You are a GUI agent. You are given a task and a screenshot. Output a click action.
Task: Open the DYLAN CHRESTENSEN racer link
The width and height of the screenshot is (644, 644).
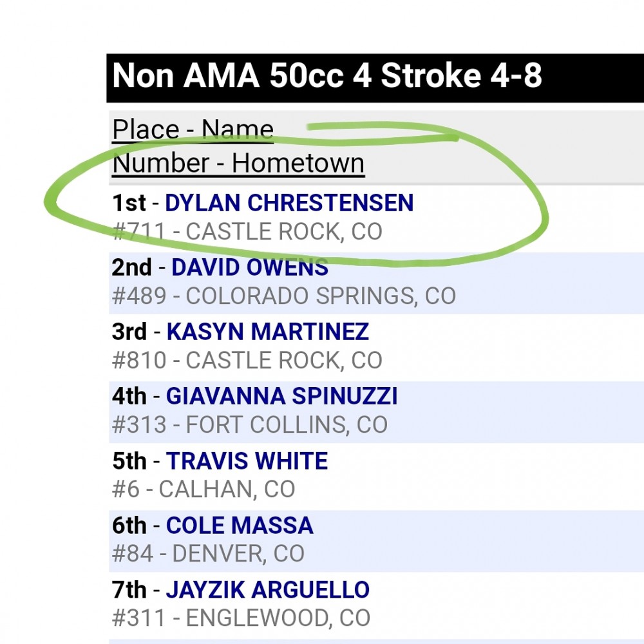coord(289,202)
